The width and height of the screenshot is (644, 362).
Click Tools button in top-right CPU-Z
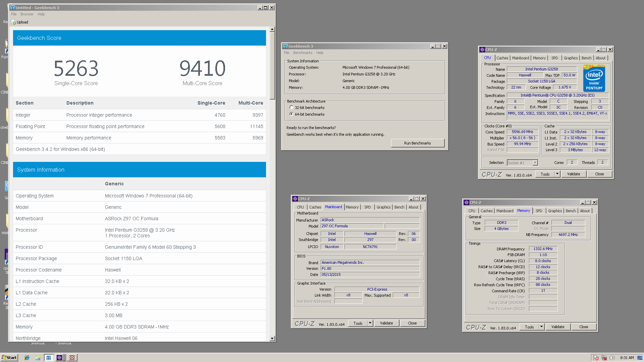pos(545,174)
